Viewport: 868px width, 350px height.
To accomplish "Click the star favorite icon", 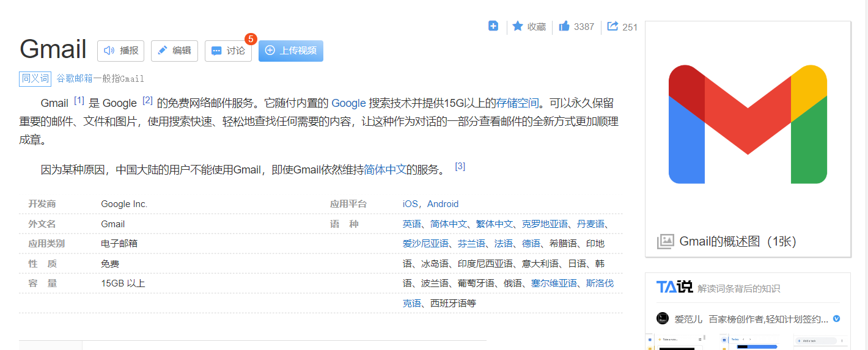I will click(518, 26).
